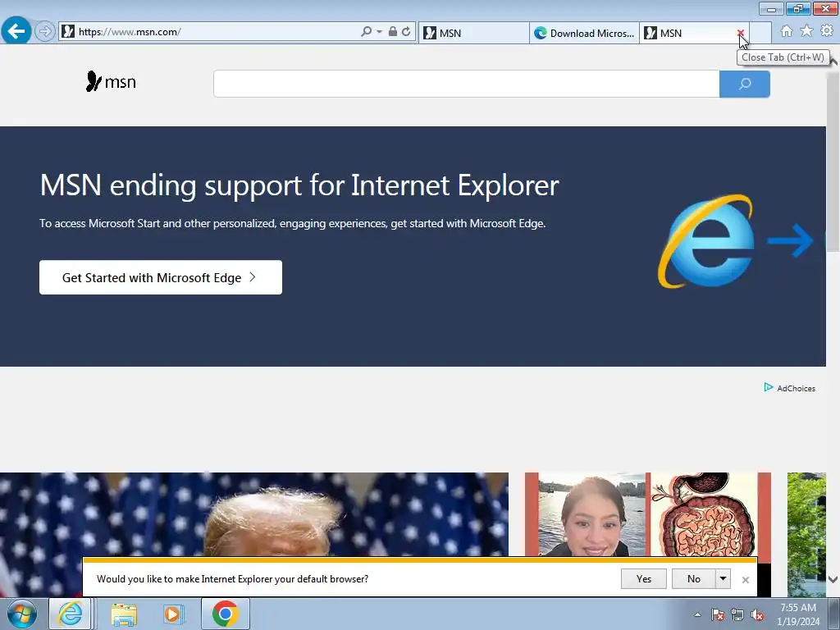This screenshot has width=840, height=630.
Task: Click the blue MSN search button
Action: coord(745,84)
